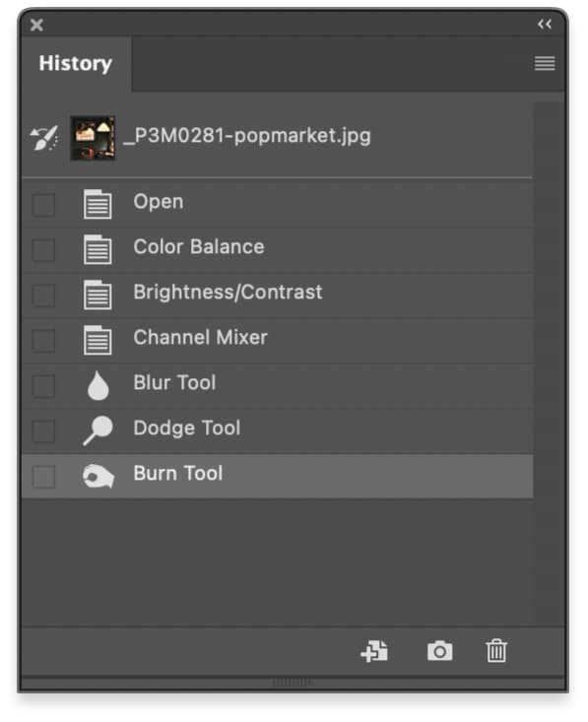Click the _P3M0281-popmarket.jpg snapshot thumbnail
This screenshot has height=722, width=588.
(93, 138)
